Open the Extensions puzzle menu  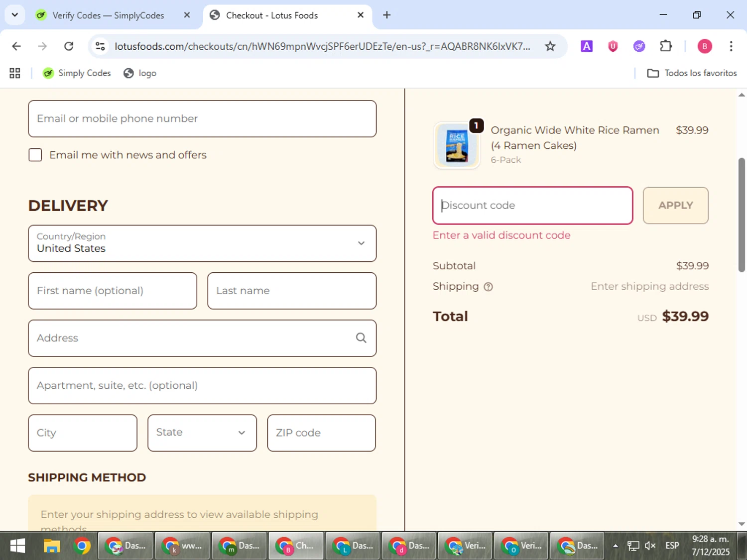pyautogui.click(x=666, y=46)
